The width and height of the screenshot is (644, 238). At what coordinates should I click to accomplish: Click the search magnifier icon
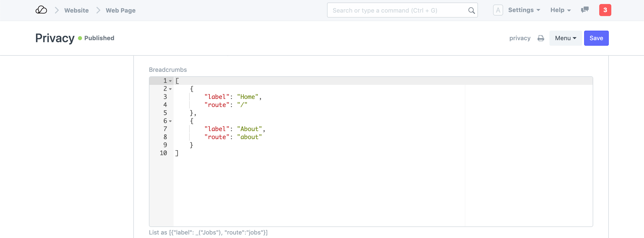click(471, 10)
